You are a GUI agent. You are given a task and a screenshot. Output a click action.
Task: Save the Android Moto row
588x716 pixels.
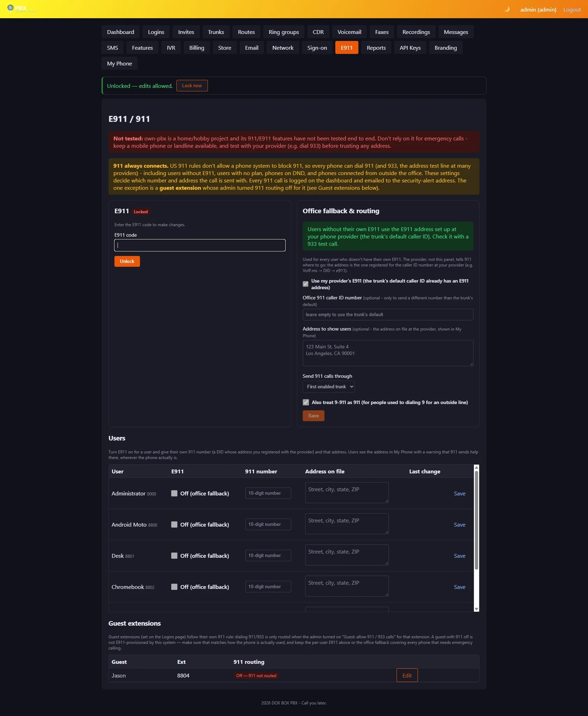tap(460, 524)
